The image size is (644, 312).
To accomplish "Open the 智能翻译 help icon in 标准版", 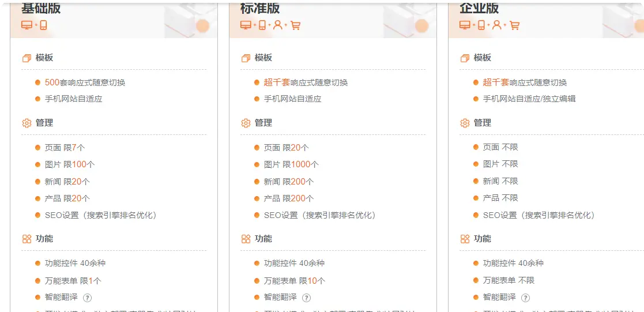I will tap(306, 298).
